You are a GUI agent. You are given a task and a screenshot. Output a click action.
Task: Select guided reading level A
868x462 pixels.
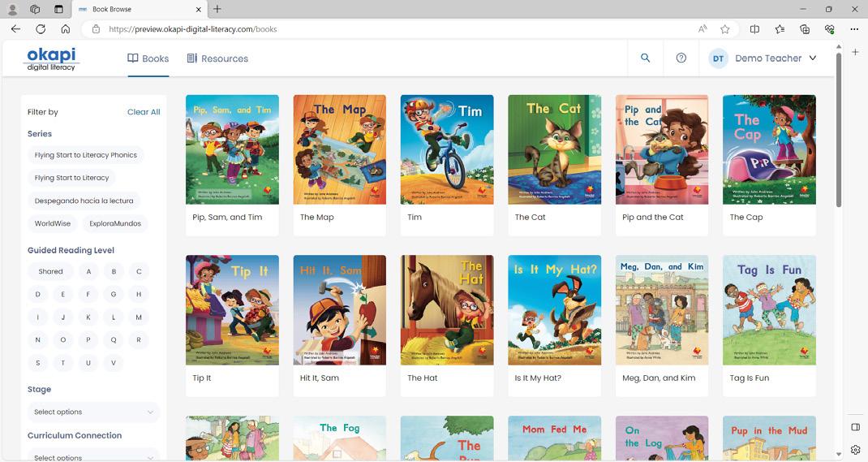[x=88, y=271]
